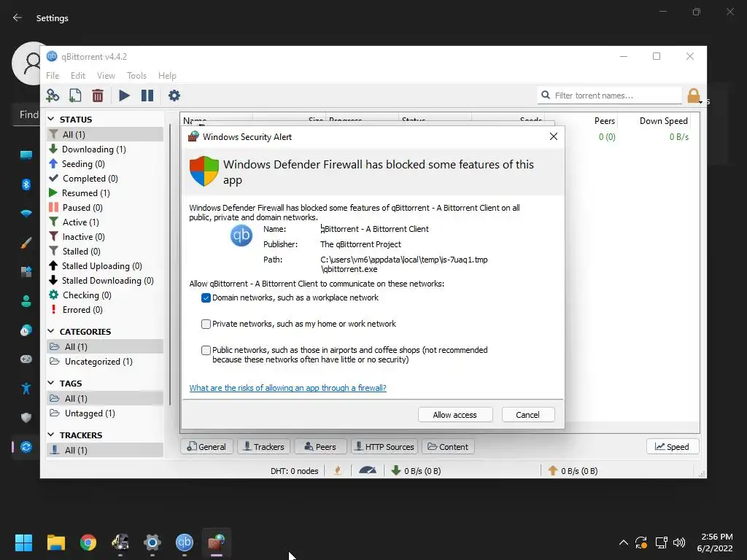
Task: Select Paused (0) status filter
Action: [82, 208]
